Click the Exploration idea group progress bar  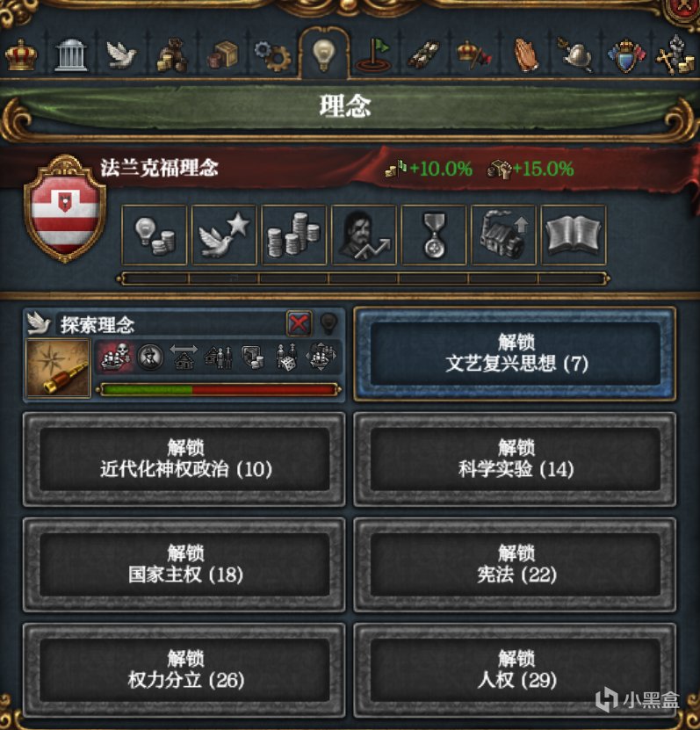point(219,390)
